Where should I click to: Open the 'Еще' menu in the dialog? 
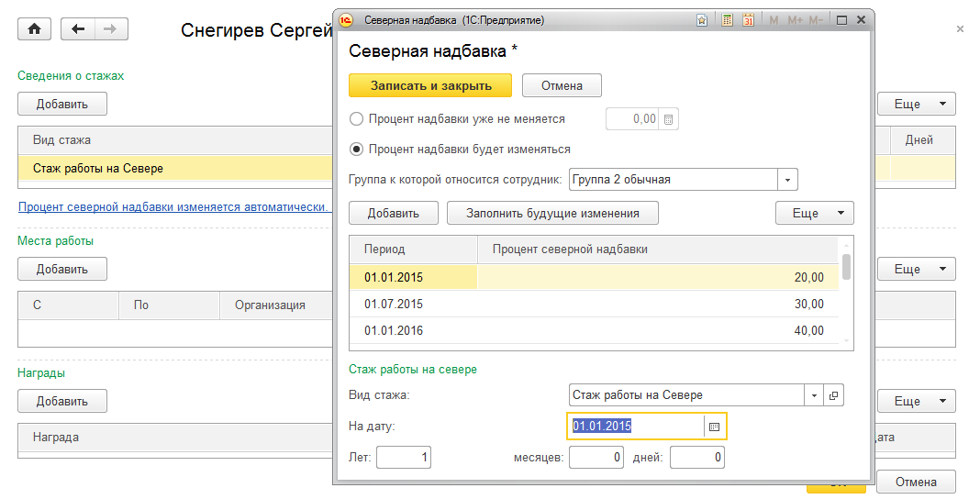[x=815, y=213]
